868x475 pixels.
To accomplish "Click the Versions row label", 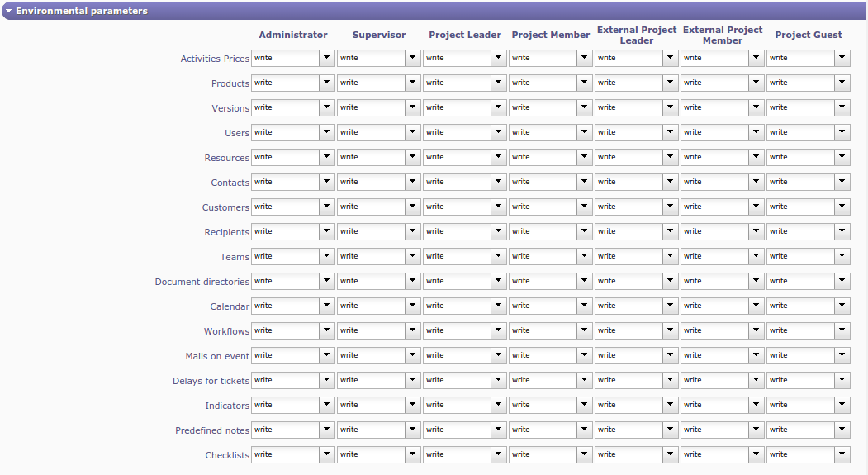I will tap(230, 108).
